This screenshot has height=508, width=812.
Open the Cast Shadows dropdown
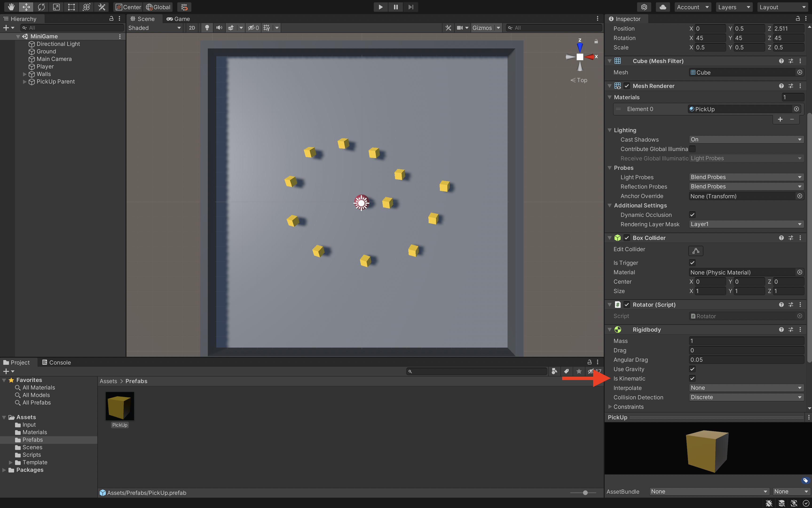[746, 139]
